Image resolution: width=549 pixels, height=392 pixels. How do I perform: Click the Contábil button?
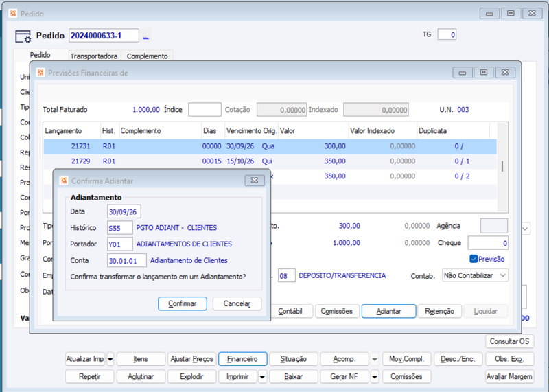pos(290,311)
